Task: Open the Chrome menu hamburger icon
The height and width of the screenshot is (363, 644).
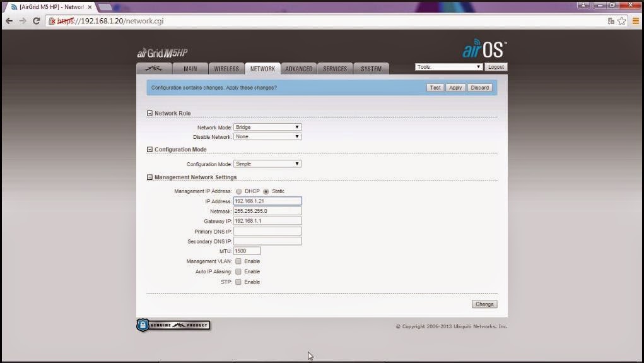Action: point(635,21)
